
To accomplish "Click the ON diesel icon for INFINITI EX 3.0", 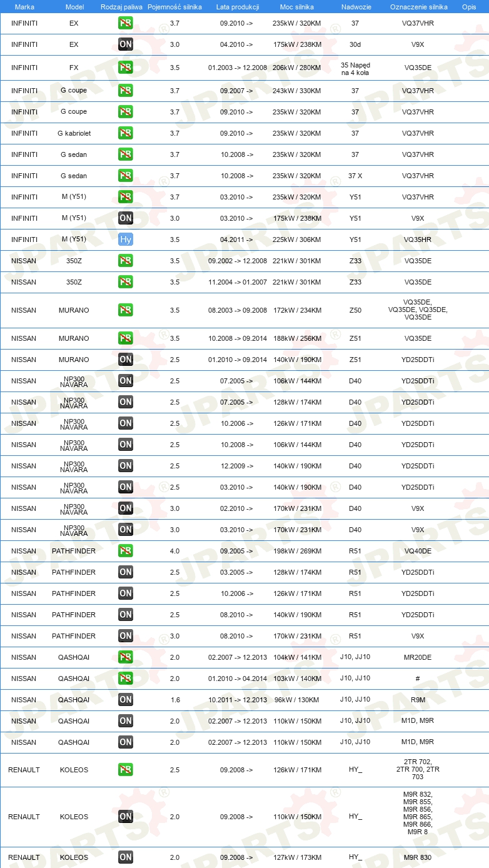I will point(126,44).
